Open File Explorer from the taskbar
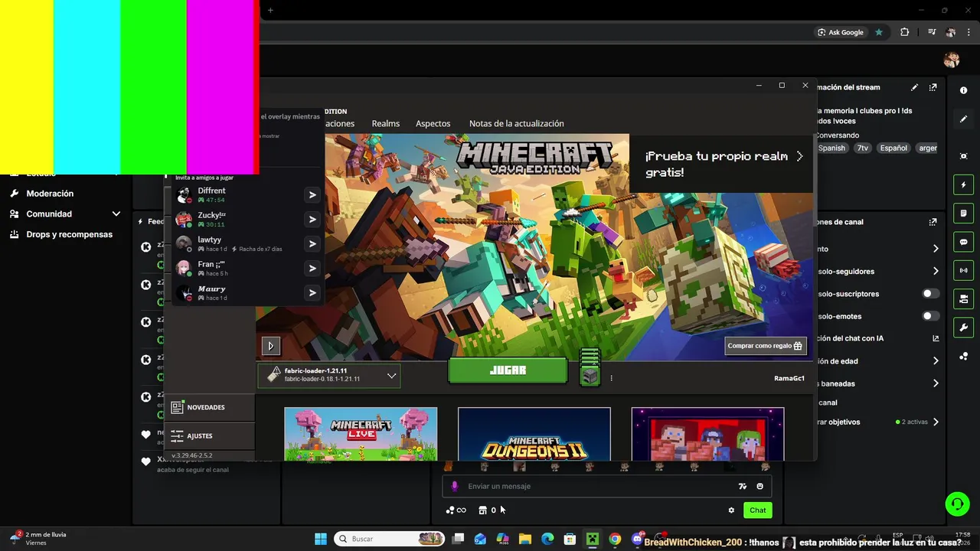The image size is (980, 551). tap(525, 539)
